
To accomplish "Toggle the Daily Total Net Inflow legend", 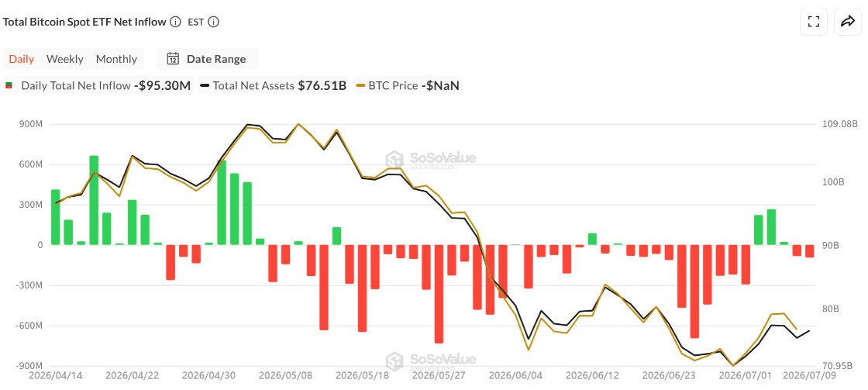I will tap(98, 86).
